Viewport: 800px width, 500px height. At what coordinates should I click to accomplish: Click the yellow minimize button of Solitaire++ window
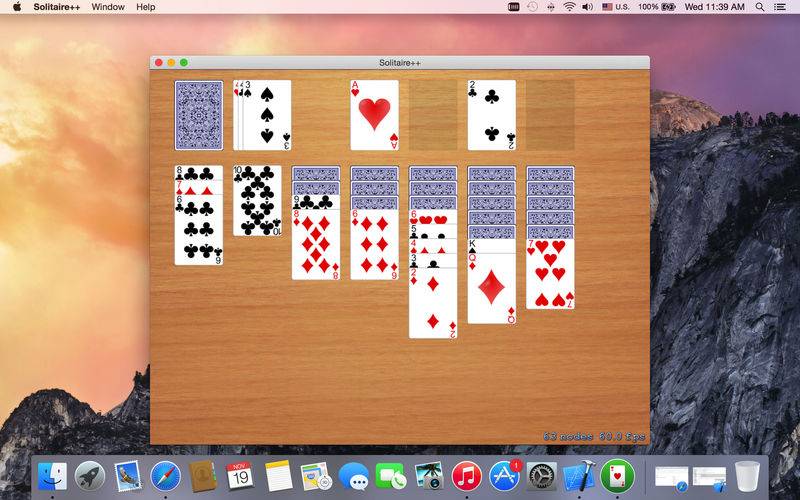point(171,62)
